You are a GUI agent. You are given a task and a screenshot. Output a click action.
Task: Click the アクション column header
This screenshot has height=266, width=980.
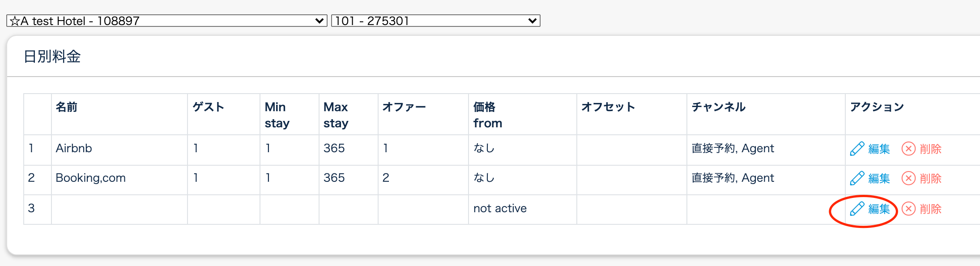pyautogui.click(x=877, y=107)
